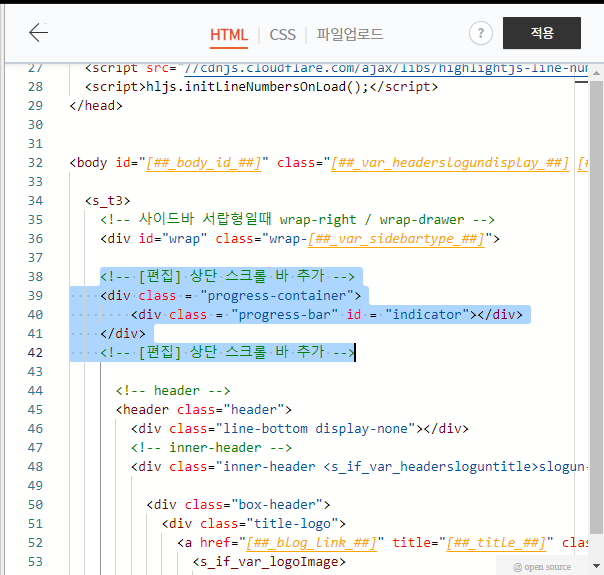Viewport: 604px width, 575px height.
Task: Open the help question mark icon
Action: 480,33
